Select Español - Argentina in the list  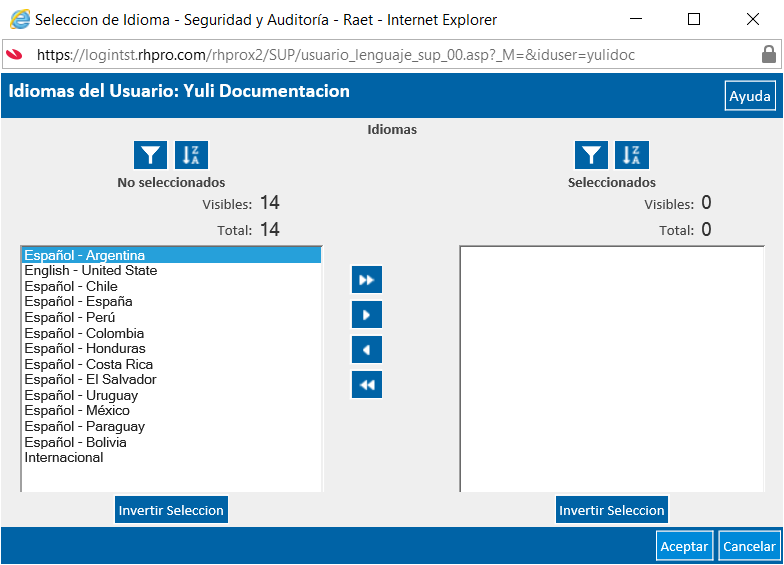click(172, 255)
